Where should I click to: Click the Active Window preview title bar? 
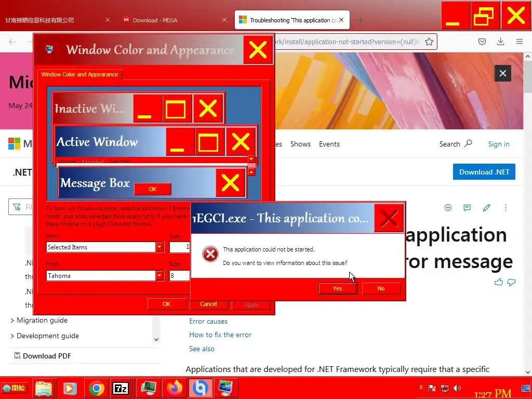pyautogui.click(x=111, y=142)
